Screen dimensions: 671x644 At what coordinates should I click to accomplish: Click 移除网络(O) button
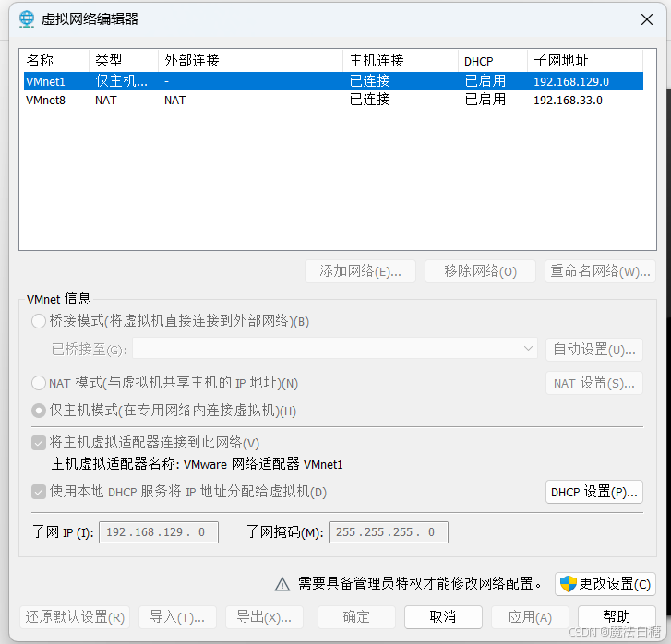480,271
